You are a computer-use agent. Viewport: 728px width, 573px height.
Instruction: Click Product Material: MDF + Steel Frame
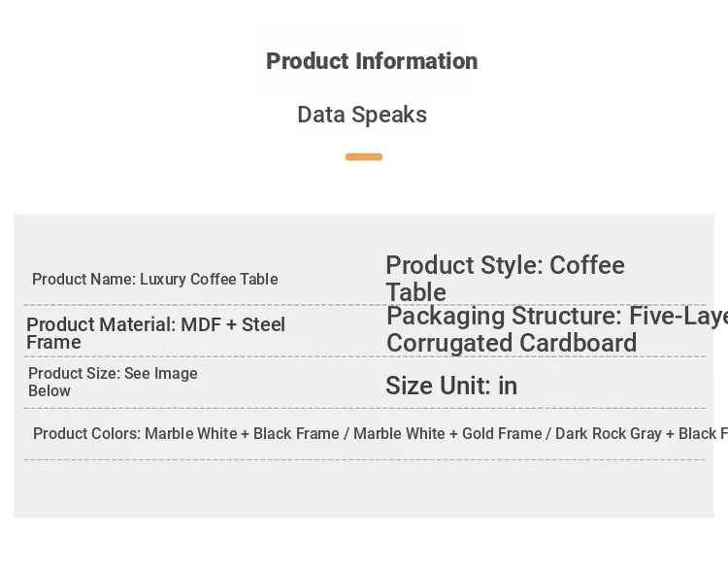155,333
